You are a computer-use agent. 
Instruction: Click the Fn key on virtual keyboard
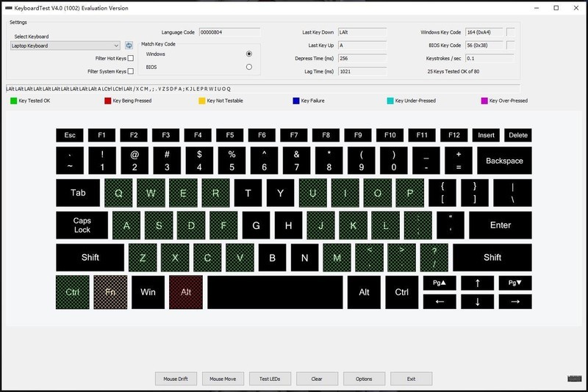(x=111, y=291)
